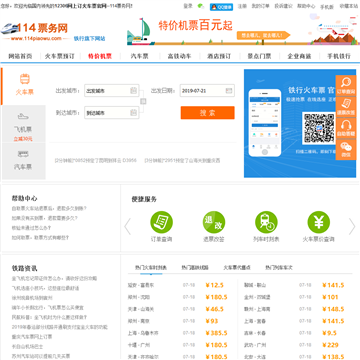Go to next 便捷服务 items with right arrow
The image size is (360, 360).
tap(352, 227)
